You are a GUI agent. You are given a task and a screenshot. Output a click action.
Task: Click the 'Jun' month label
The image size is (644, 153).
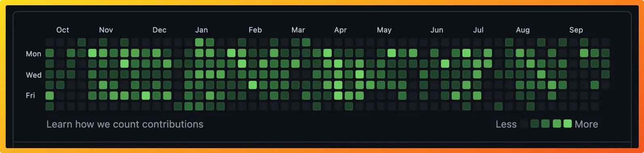pos(437,30)
